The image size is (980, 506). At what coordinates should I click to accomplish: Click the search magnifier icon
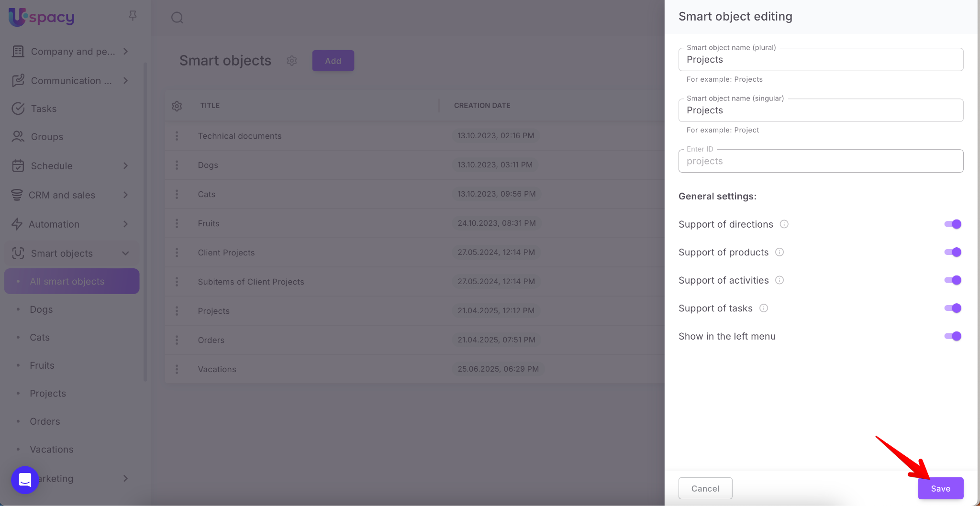177,18
